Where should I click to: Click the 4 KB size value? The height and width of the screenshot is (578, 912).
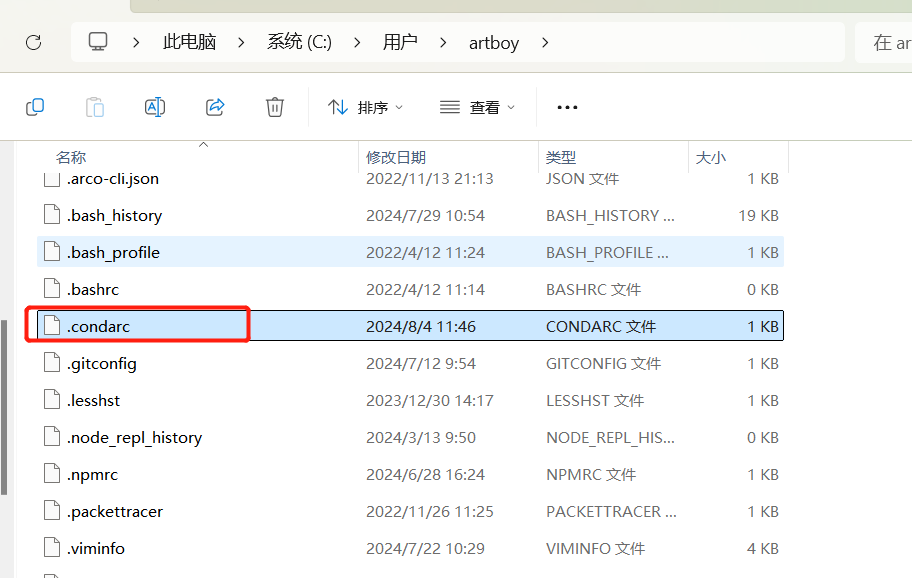coord(763,548)
